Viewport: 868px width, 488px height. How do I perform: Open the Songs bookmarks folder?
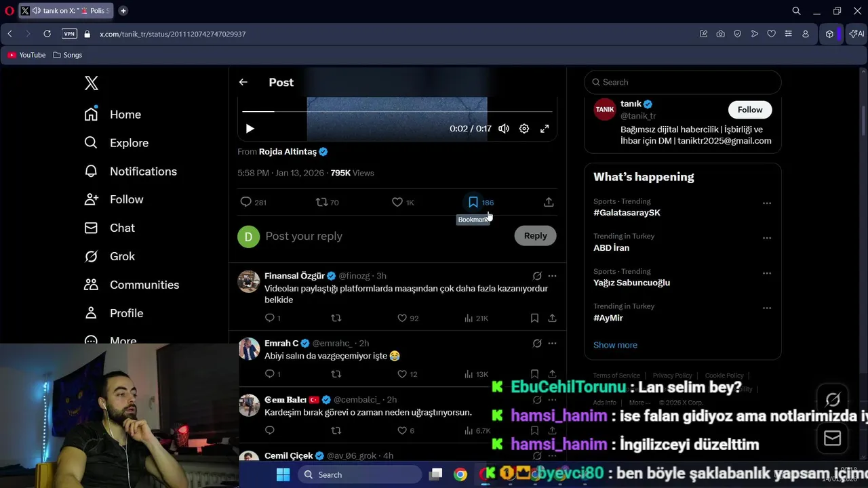coord(68,55)
